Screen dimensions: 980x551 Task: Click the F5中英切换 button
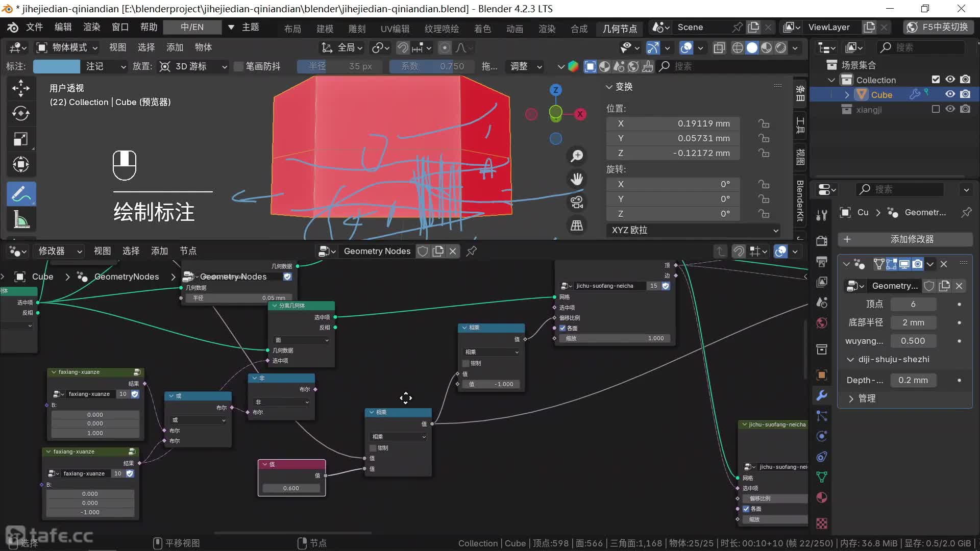point(938,27)
